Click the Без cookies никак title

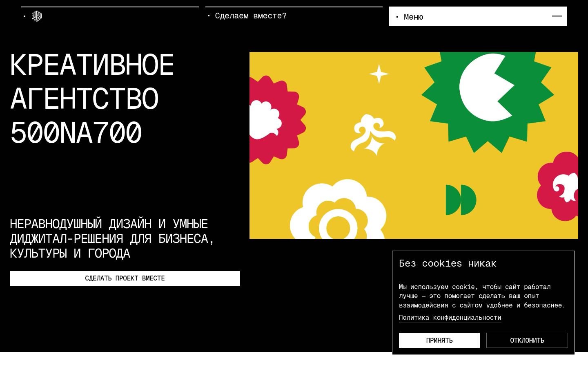448,264
